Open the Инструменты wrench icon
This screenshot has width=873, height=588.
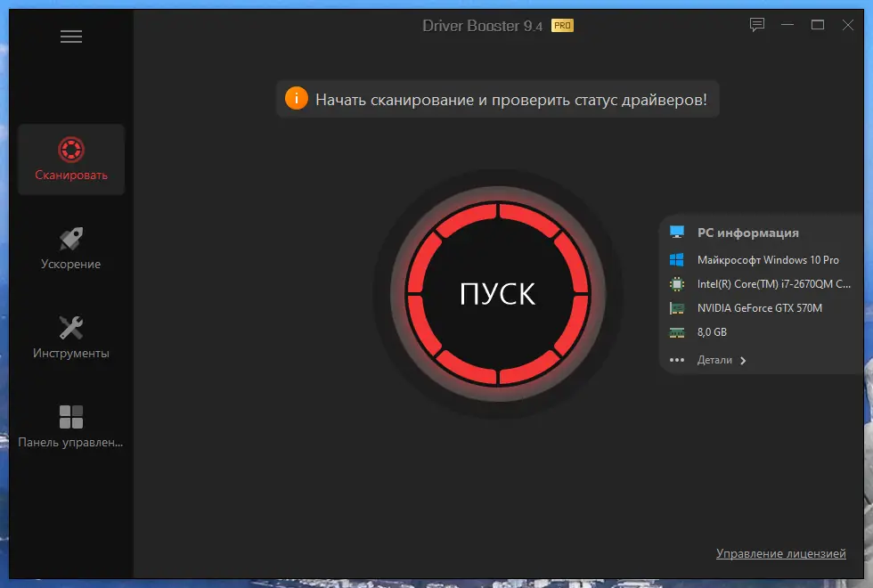71,328
